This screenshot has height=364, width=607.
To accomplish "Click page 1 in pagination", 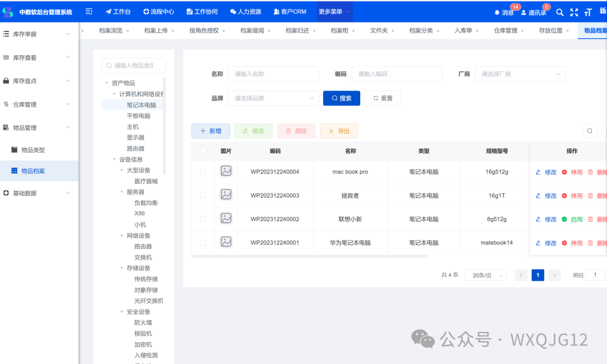I will [537, 275].
